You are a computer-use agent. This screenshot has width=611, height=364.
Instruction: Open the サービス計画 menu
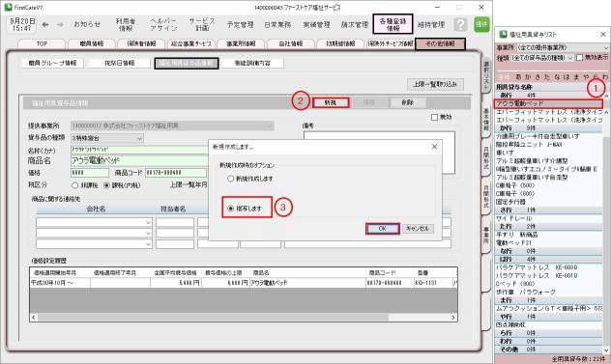202,24
